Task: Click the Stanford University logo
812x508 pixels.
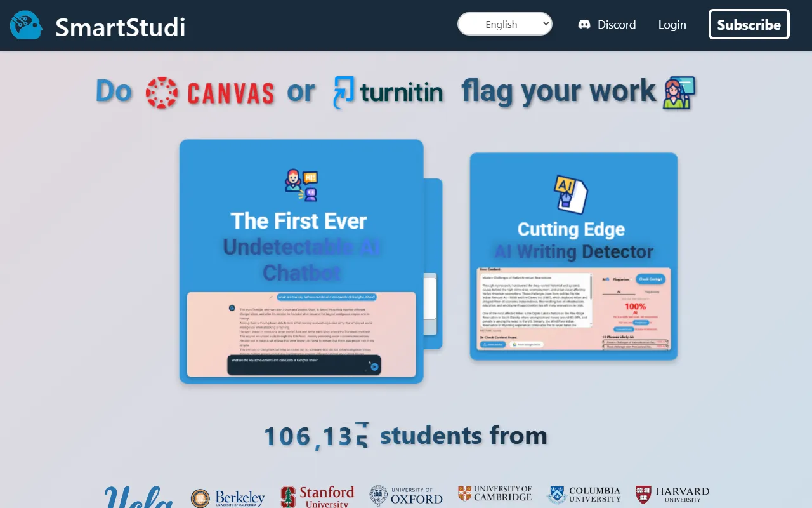Action: point(317,496)
